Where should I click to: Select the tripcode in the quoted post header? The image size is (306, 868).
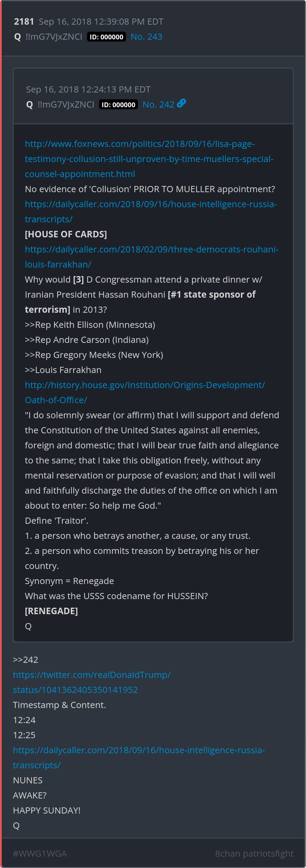pyautogui.click(x=66, y=104)
